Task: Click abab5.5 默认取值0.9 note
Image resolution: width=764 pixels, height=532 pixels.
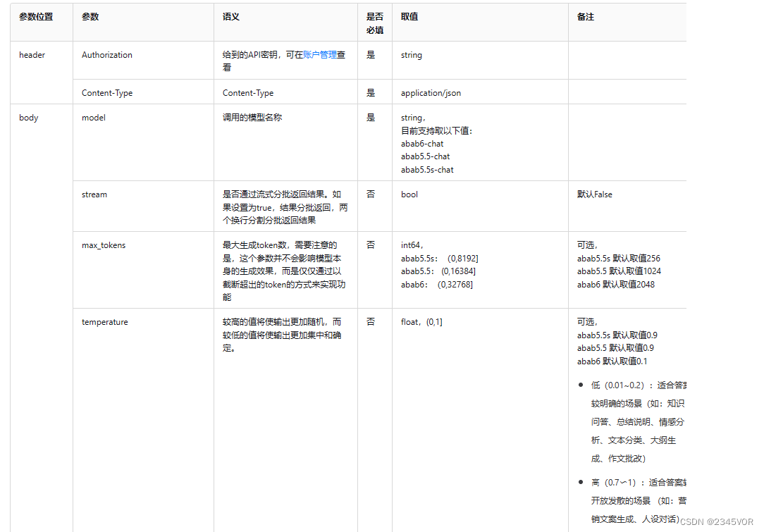Action: 615,348
